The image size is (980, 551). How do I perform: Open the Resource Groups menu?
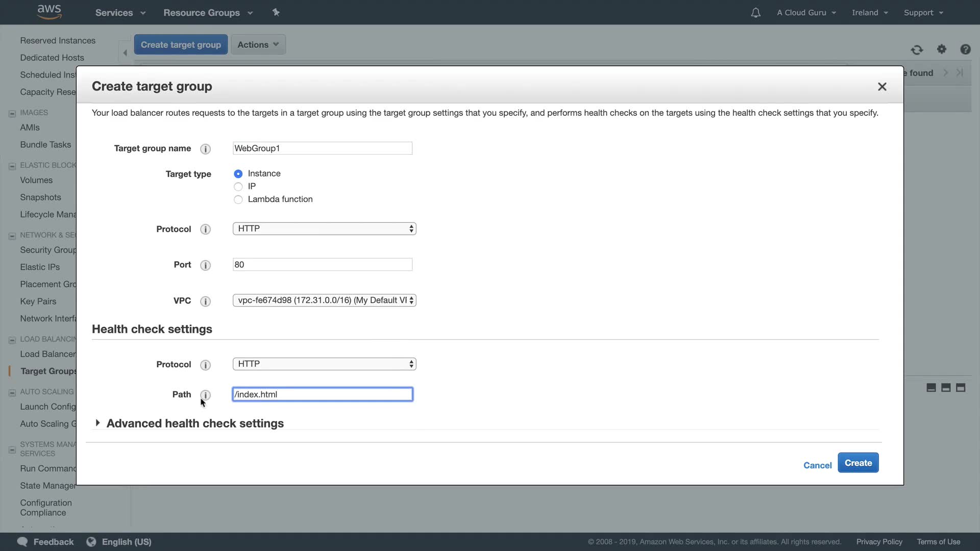tap(208, 13)
